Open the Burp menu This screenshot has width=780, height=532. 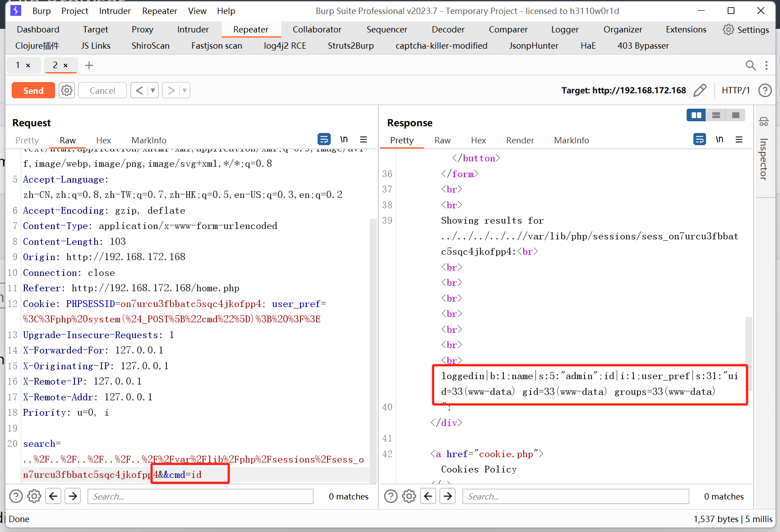pos(42,11)
